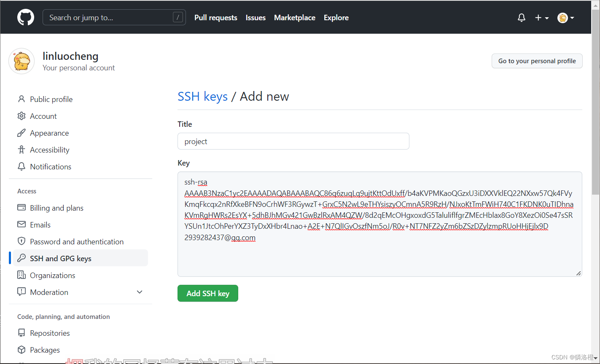Open the user avatar menu in the header

point(566,18)
